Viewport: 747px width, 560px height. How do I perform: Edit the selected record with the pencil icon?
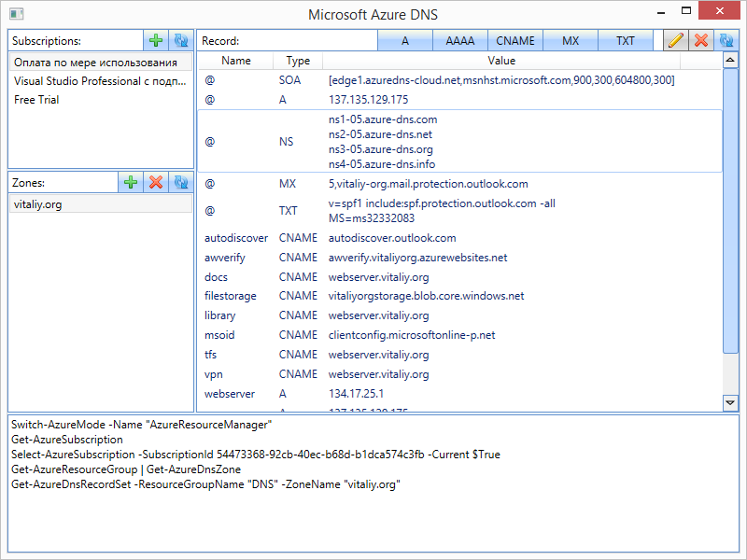point(676,41)
